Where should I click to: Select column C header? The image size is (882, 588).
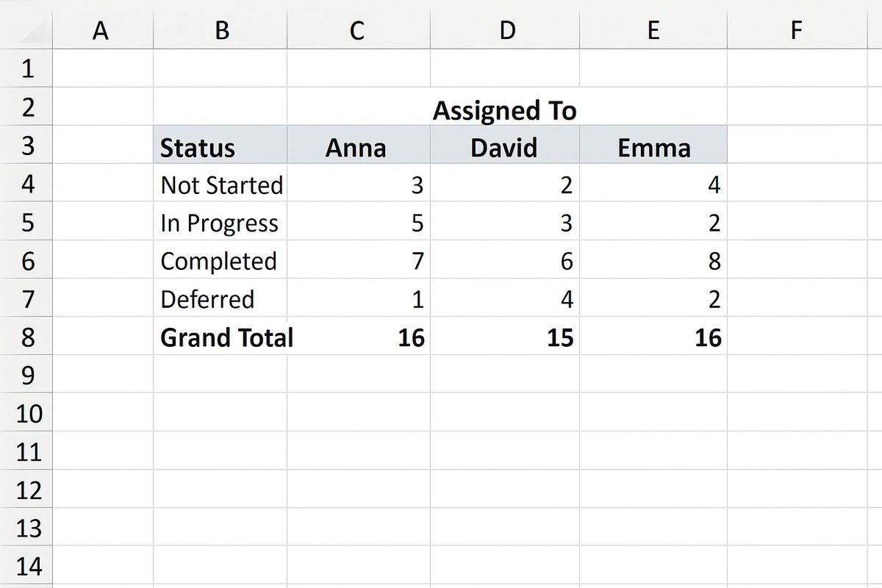click(358, 31)
